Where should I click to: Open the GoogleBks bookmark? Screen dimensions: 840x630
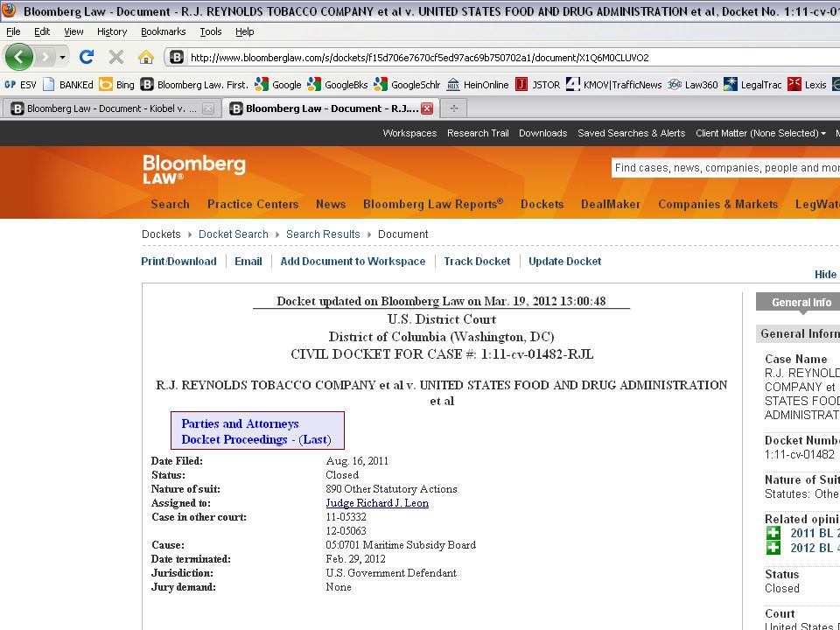coord(338,85)
